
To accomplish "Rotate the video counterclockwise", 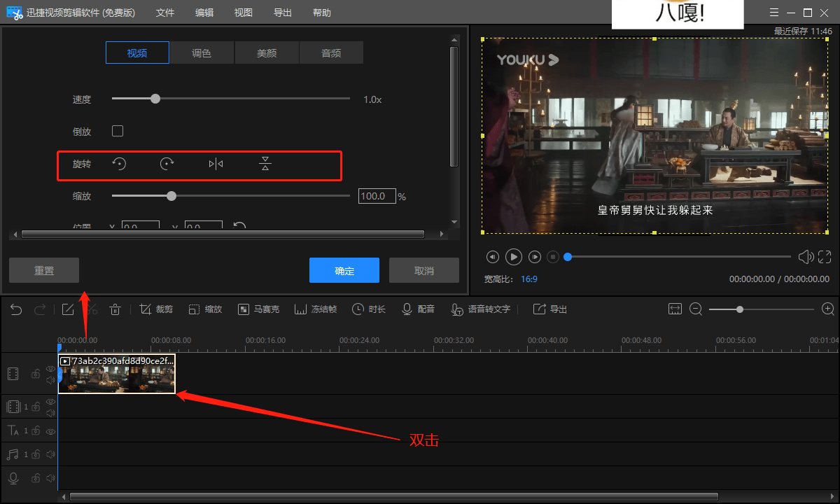I will click(120, 164).
